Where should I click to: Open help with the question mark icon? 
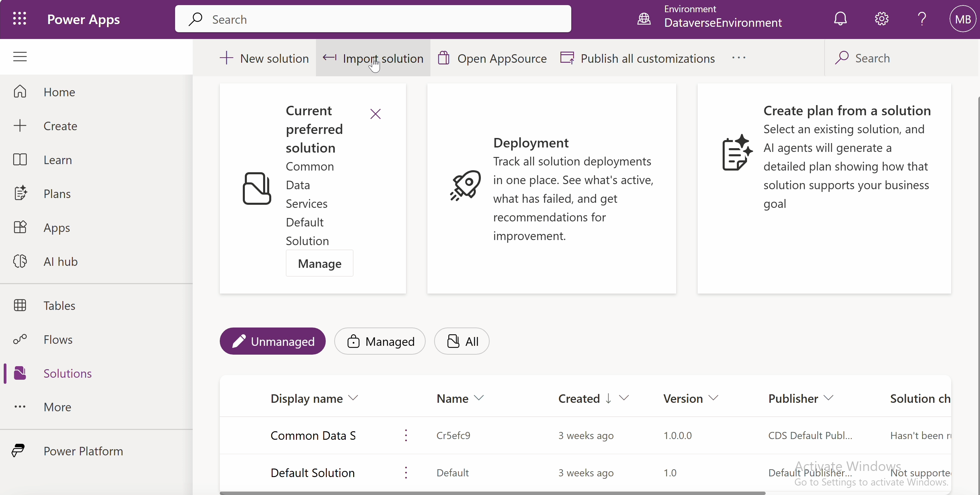[922, 19]
